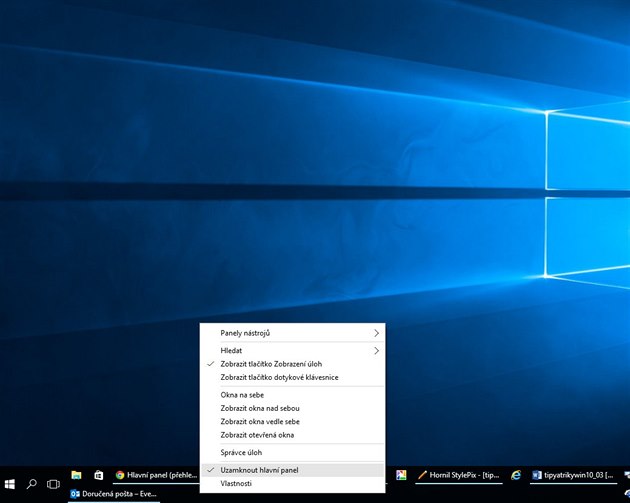Switch to the Hornil StylePix window
The image size is (630, 503).
(x=457, y=475)
